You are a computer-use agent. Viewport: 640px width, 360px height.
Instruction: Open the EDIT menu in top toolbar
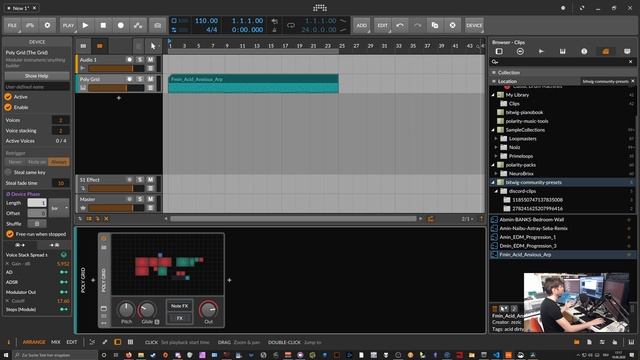click(x=382, y=25)
